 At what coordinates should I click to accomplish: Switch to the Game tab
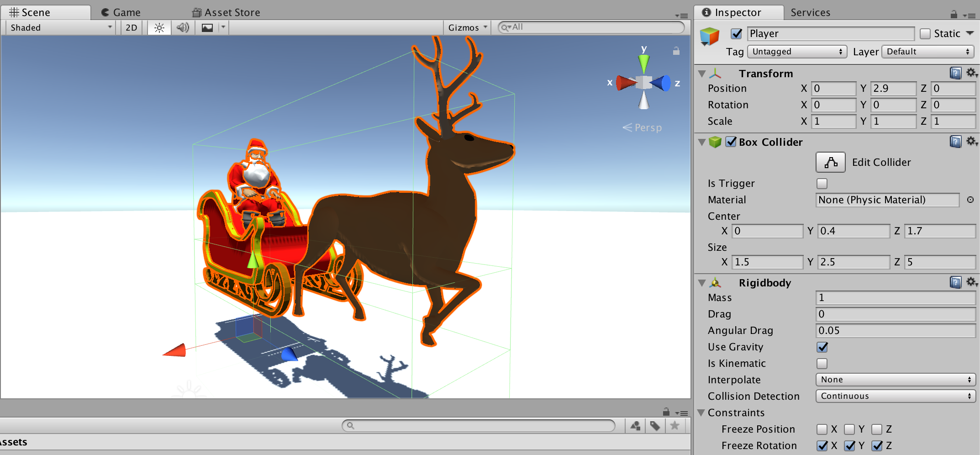click(121, 12)
